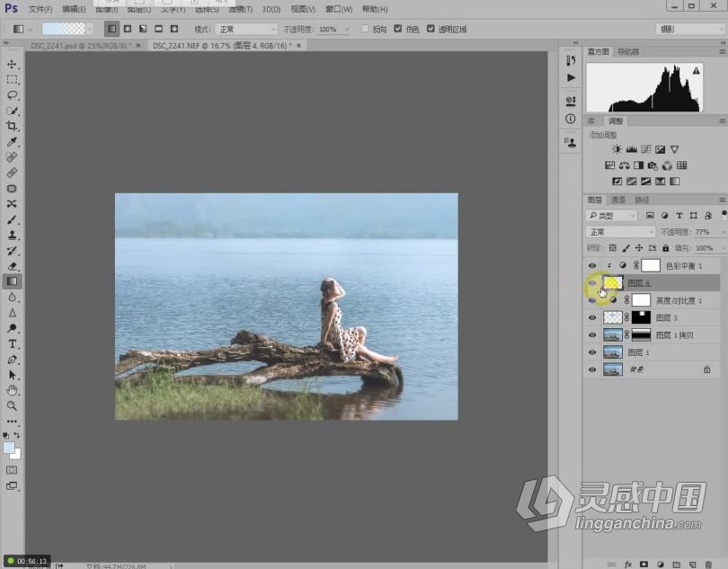Image resolution: width=728 pixels, height=569 pixels.
Task: Choose the Diamond Gradient style button
Action: tap(174, 29)
